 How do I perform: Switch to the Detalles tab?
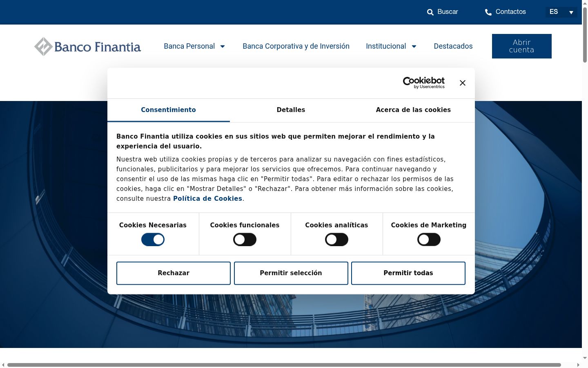click(291, 110)
